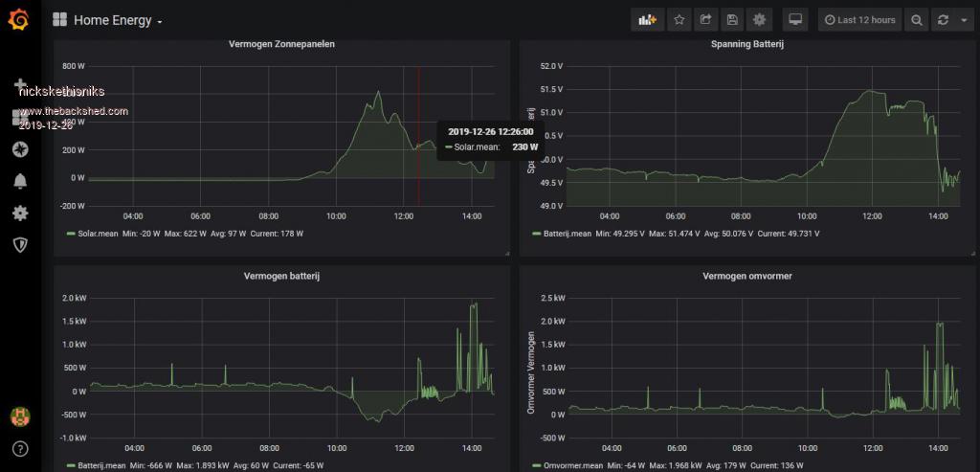Open the Vermogen Zonnepanelen panel title menu
980x472 pixels.
(x=281, y=44)
